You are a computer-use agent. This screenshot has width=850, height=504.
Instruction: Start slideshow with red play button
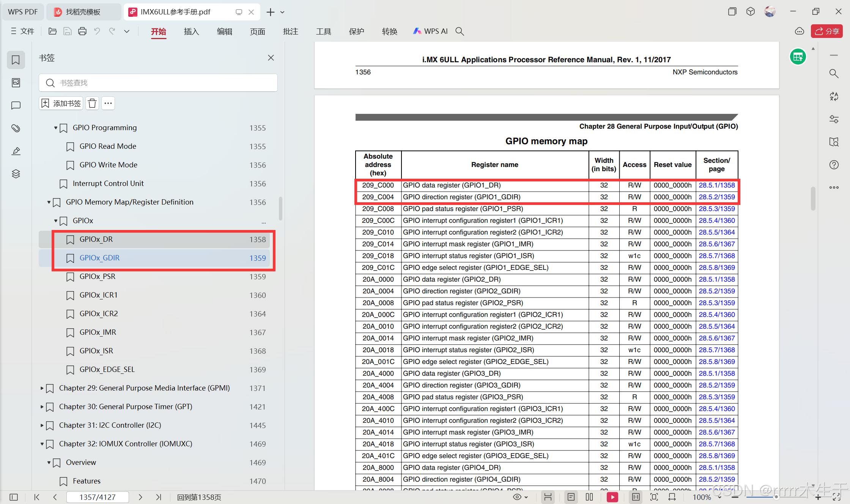point(612,497)
